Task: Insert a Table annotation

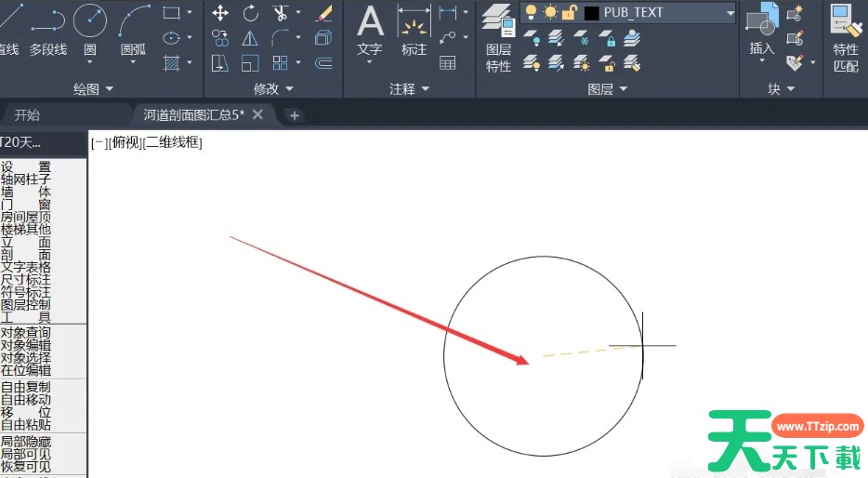Action: [x=447, y=63]
